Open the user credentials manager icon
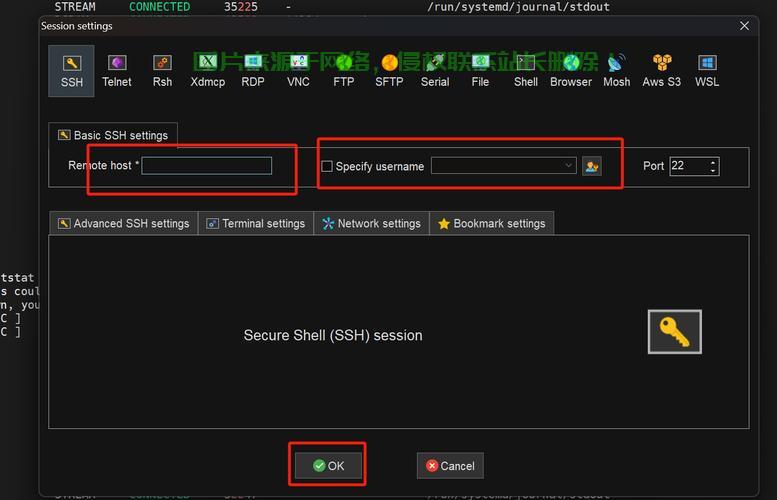The image size is (777, 500). pos(592,166)
